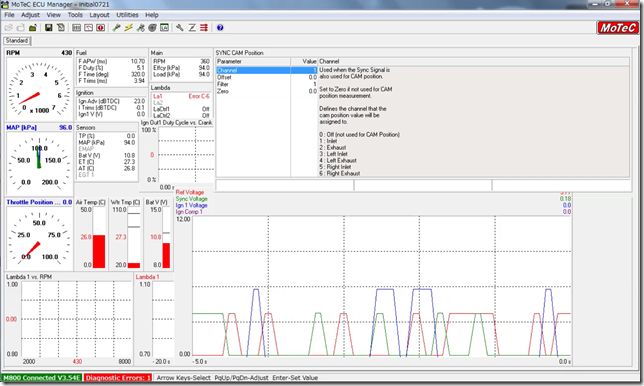This screenshot has height=386, width=644.
Task: Select the Channel parameter row
Action: tap(267, 70)
